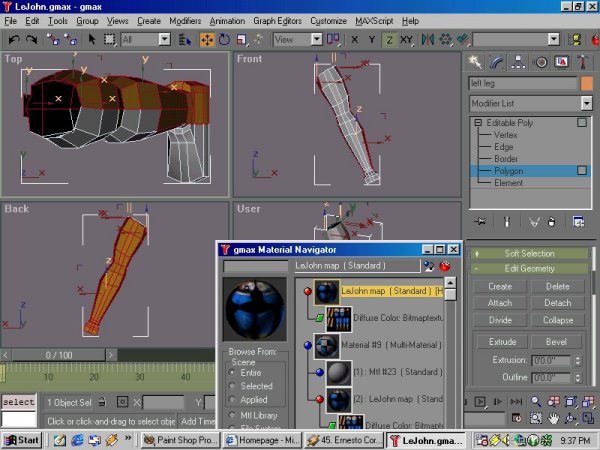The width and height of the screenshot is (600, 450).
Task: Restrict transform to Y axis
Action: (372, 39)
